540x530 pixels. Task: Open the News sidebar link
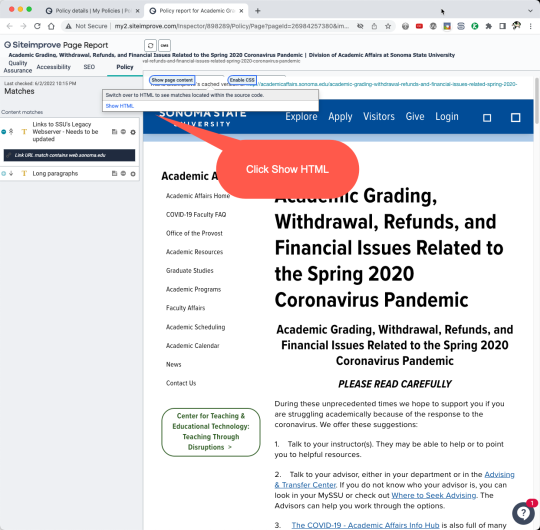pyautogui.click(x=174, y=364)
